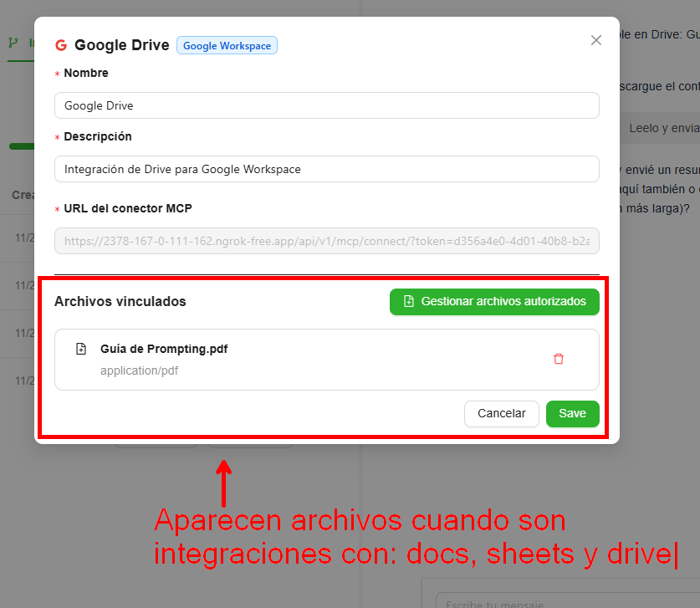Click the Google Drive dialog title
700x608 pixels.
coord(121,45)
